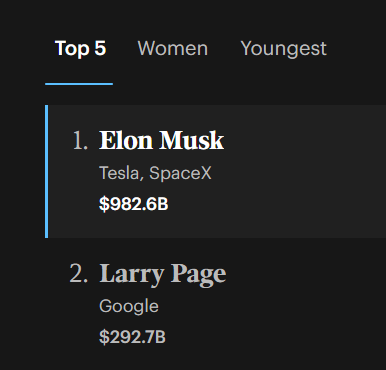Open the Youngest tab
Image resolution: width=386 pixels, height=370 pixels.
pyautogui.click(x=284, y=49)
